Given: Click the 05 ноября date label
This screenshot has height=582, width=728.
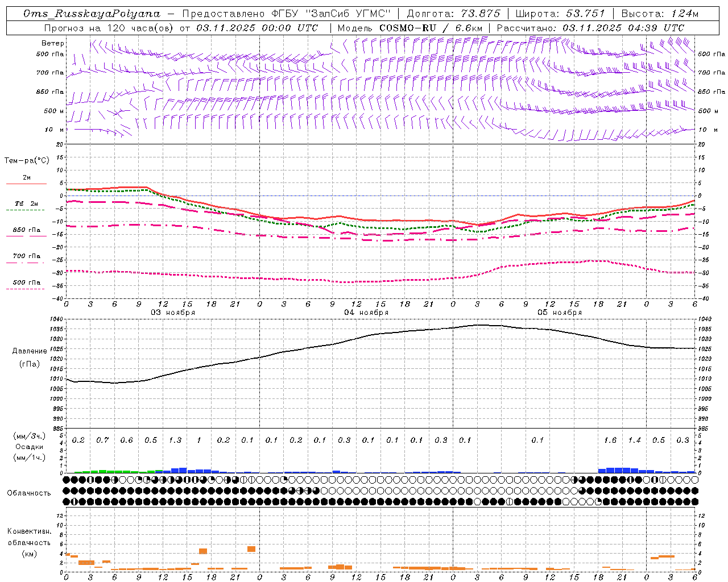Looking at the screenshot, I should point(560,313).
